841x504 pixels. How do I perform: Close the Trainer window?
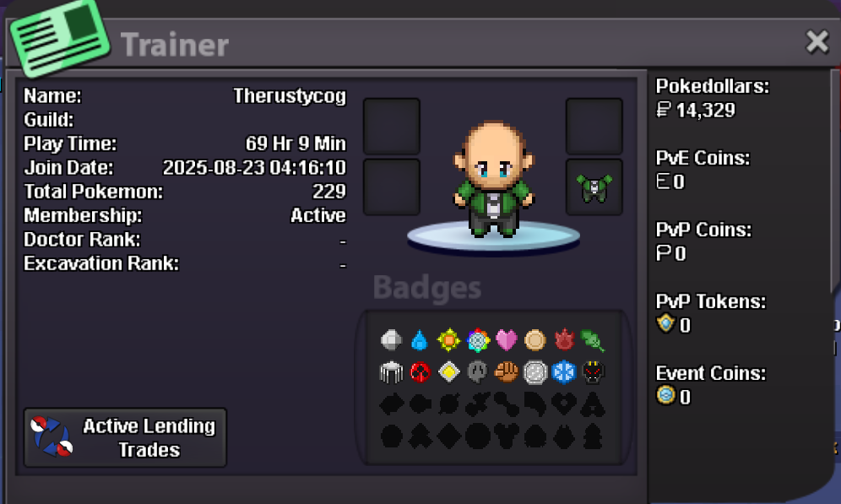pyautogui.click(x=817, y=42)
